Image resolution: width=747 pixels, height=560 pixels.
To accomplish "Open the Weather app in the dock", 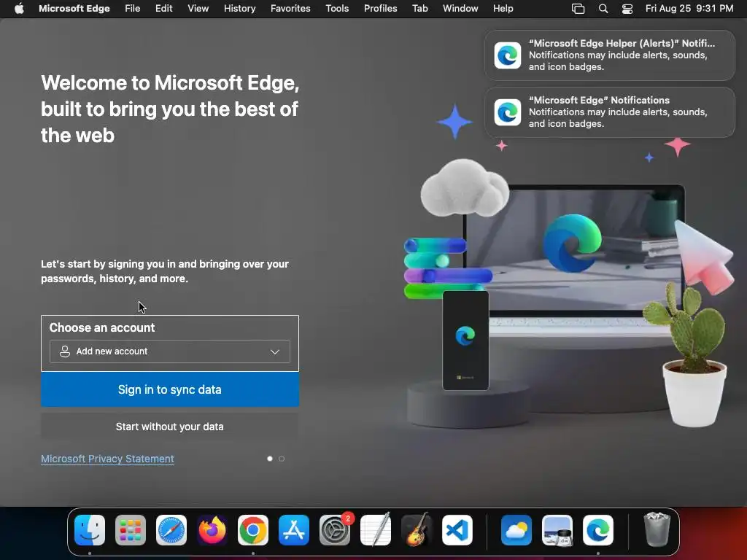I will pos(516,530).
